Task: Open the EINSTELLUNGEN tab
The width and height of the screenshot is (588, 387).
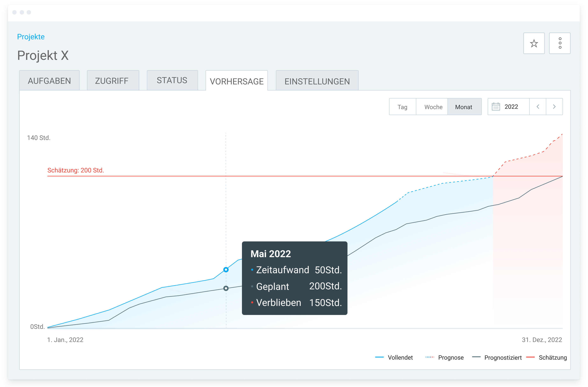Action: pos(317,81)
